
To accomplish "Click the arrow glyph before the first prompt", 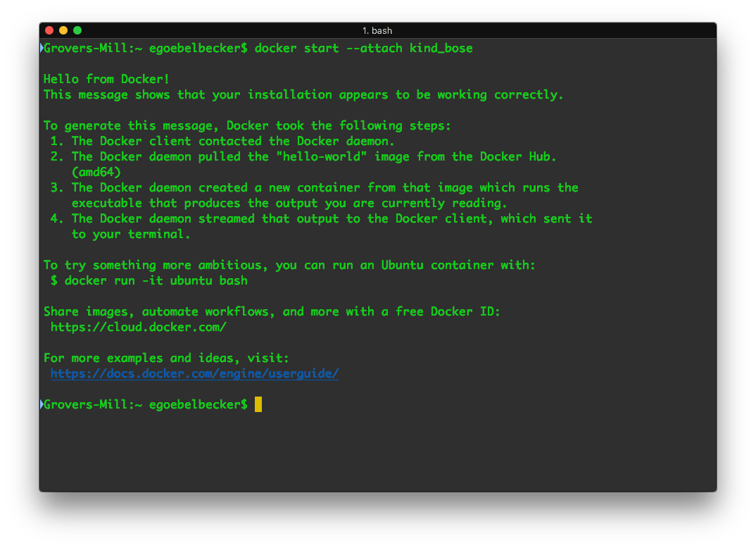I will [41, 48].
